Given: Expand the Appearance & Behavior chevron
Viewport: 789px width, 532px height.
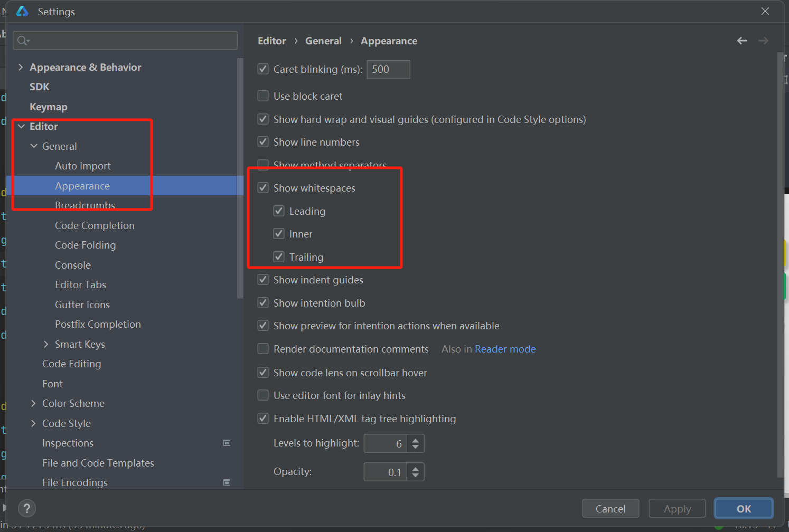Looking at the screenshot, I should (21, 67).
